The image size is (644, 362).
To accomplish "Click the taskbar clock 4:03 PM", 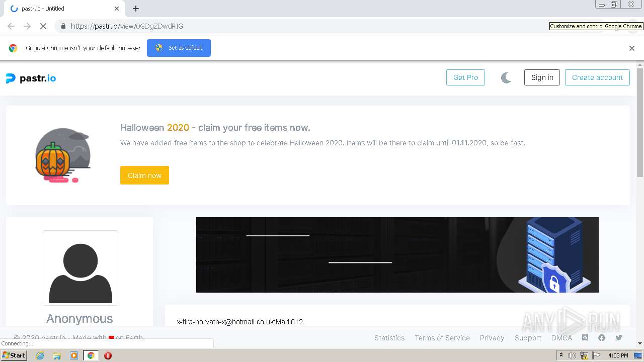I will tap(618, 355).
